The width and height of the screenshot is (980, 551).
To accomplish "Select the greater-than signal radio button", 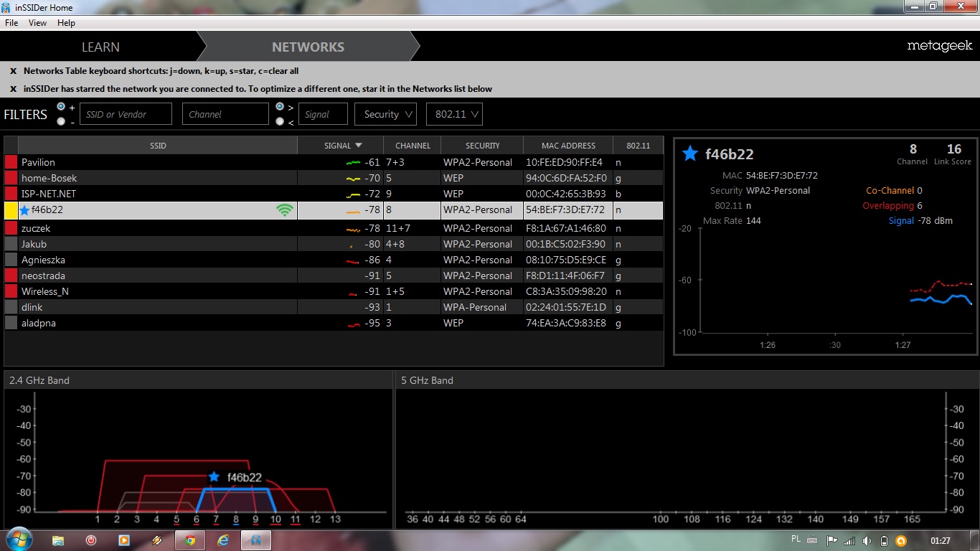I will pos(280,106).
